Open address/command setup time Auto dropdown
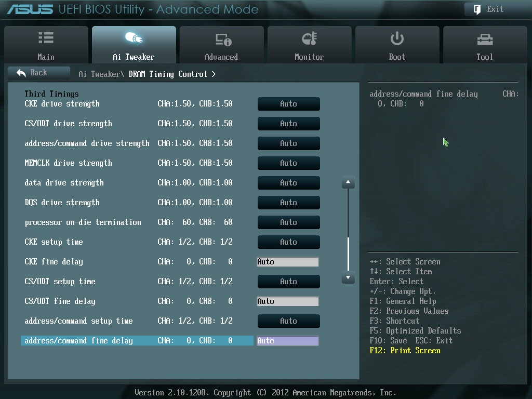This screenshot has height=399, width=532. (289, 321)
